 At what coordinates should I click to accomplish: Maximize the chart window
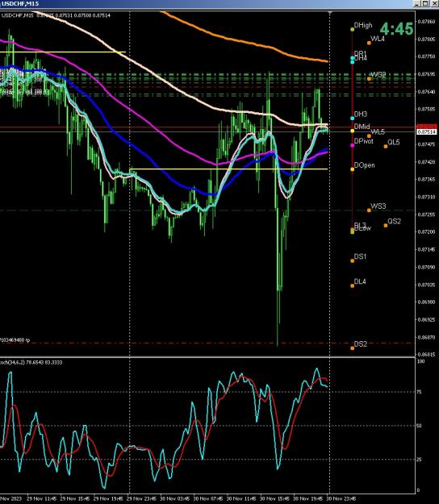click(x=425, y=3)
